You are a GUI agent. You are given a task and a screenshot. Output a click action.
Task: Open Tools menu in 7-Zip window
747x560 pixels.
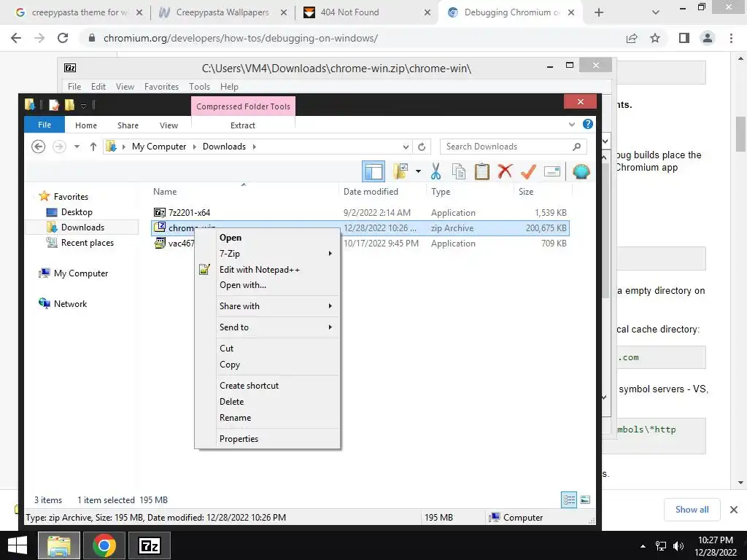point(199,87)
